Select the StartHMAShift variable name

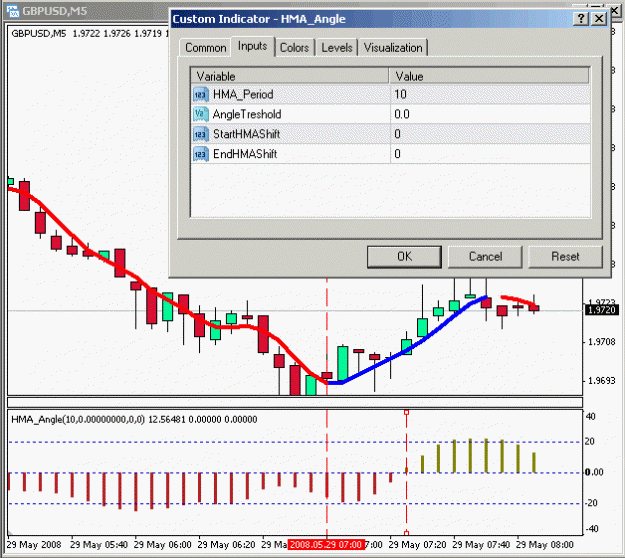246,134
